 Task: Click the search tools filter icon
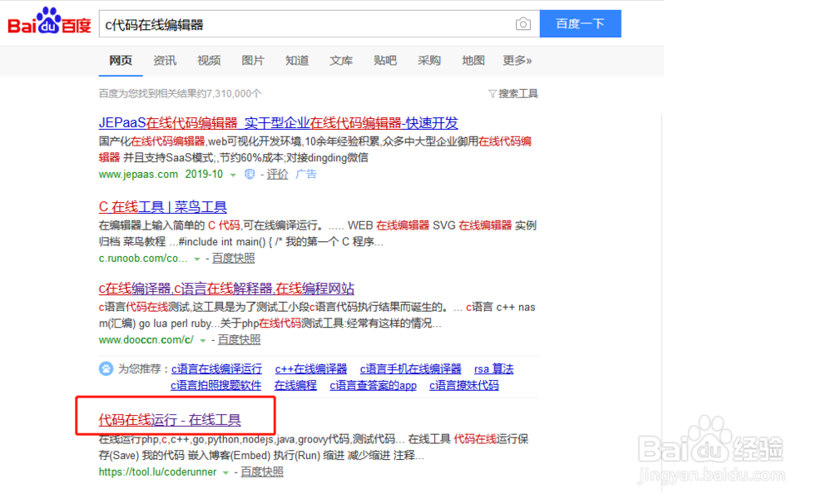[492, 94]
